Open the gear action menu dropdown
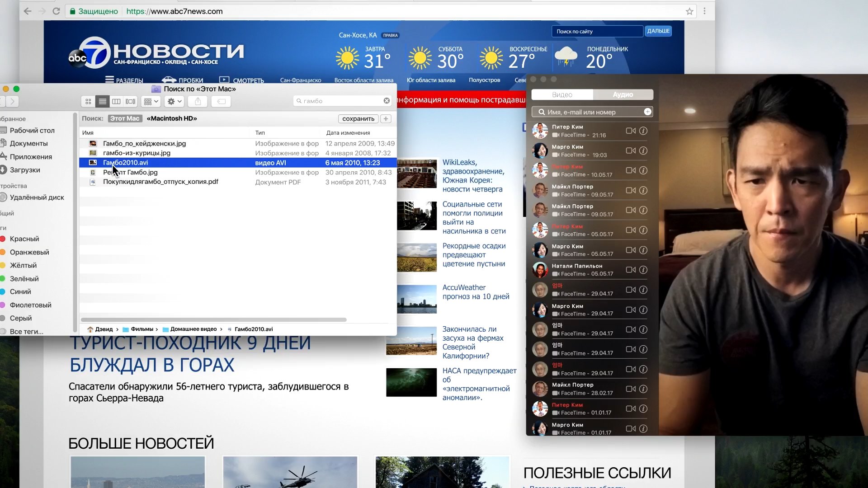868x488 pixels. click(x=175, y=102)
